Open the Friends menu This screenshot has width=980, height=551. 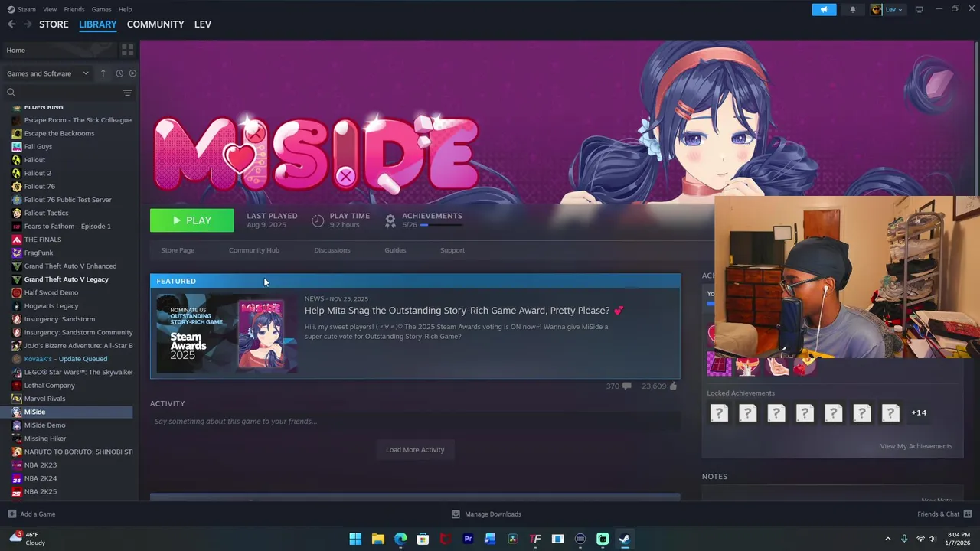click(74, 9)
